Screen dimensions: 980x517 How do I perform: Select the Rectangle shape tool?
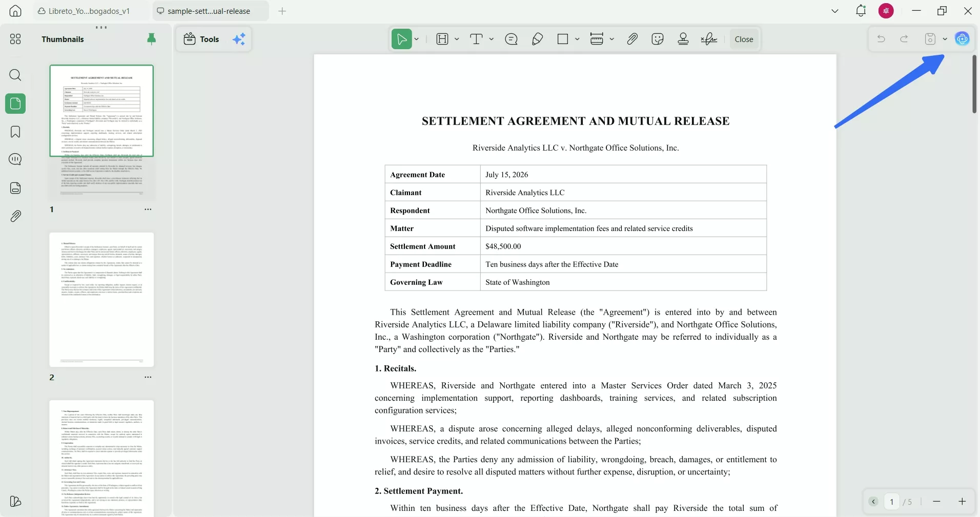point(563,39)
